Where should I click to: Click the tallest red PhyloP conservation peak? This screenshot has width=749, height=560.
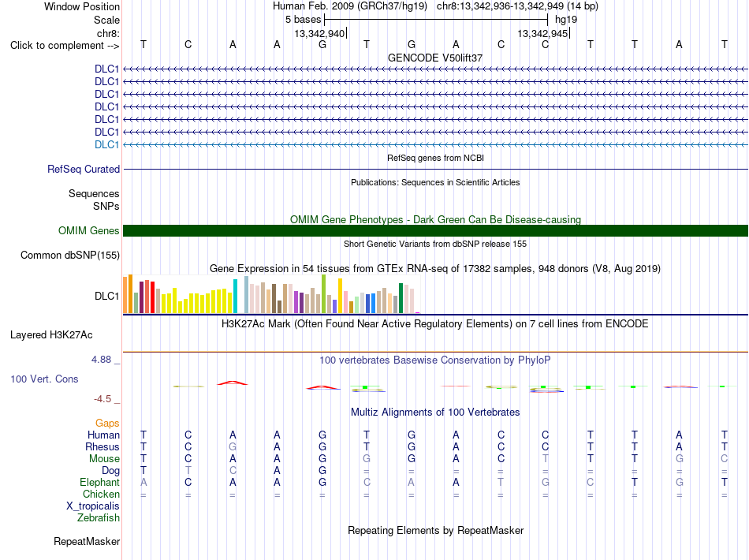232,383
